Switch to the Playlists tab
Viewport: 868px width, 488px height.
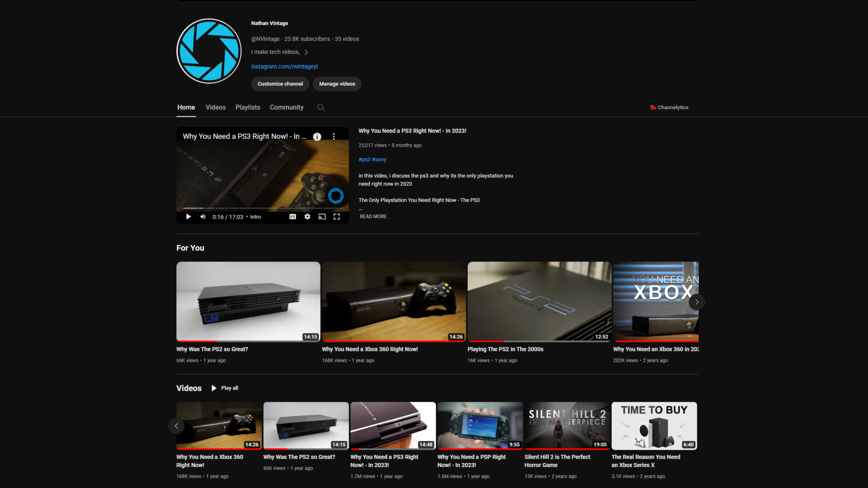248,107
